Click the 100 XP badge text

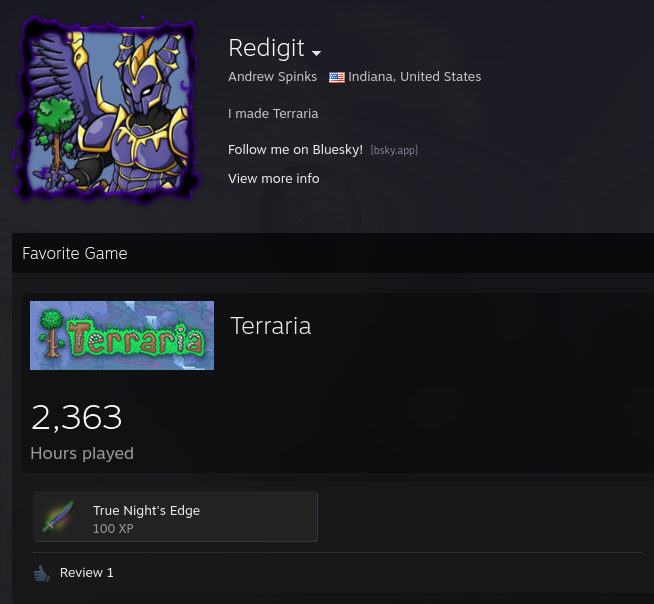click(113, 528)
